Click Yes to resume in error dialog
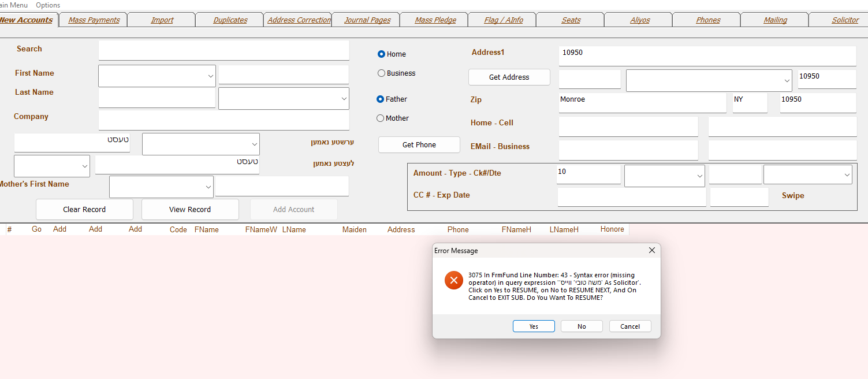The height and width of the screenshot is (379, 868). pyautogui.click(x=534, y=326)
